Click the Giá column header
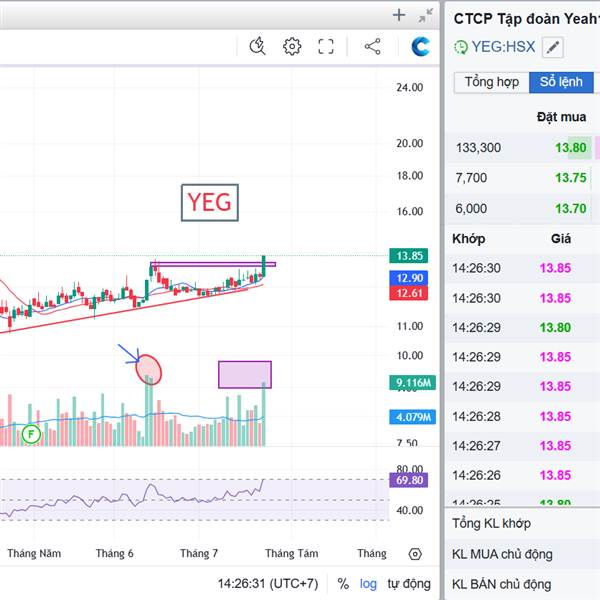This screenshot has width=600, height=600. coord(561,239)
